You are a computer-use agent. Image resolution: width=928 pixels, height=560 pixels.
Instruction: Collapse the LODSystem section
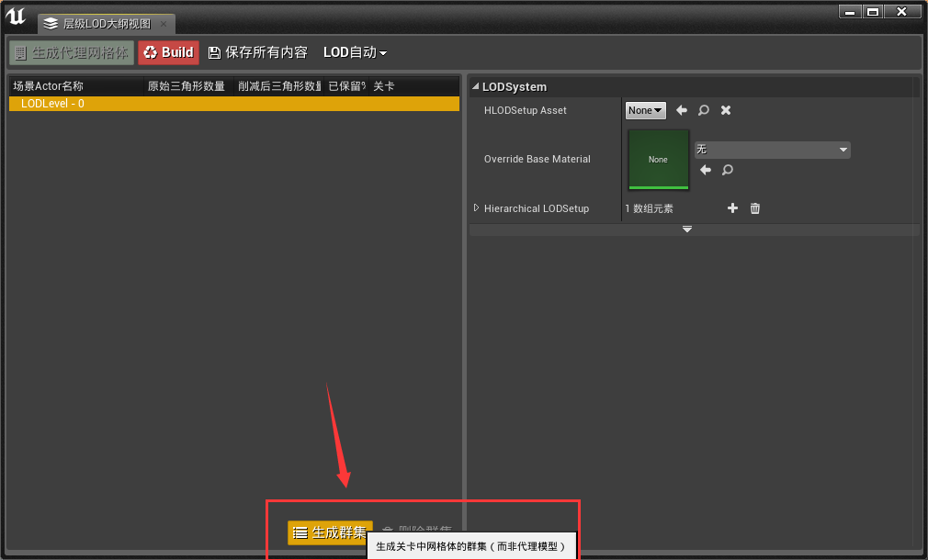[x=475, y=86]
